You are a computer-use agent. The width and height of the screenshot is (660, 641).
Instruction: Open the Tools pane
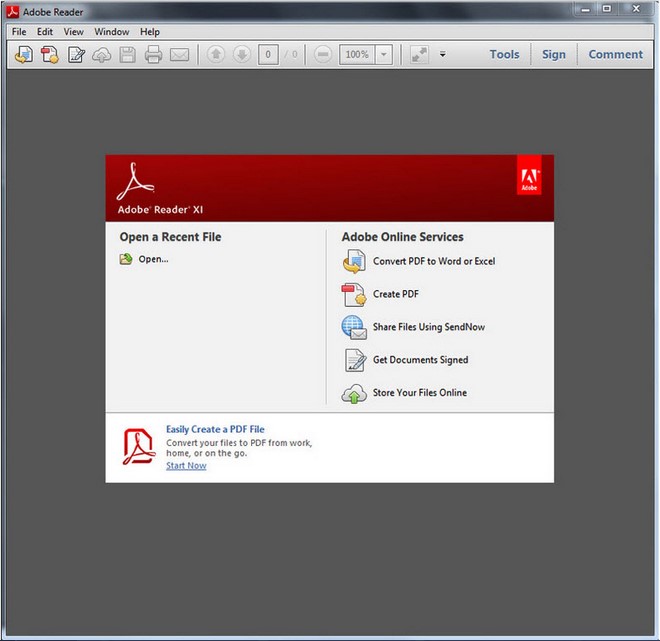(x=504, y=54)
